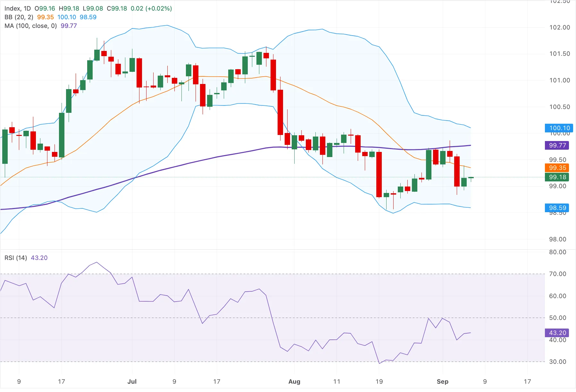Click the 40.00 RSI axis label
The height and width of the screenshot is (392, 576).
tap(558, 340)
